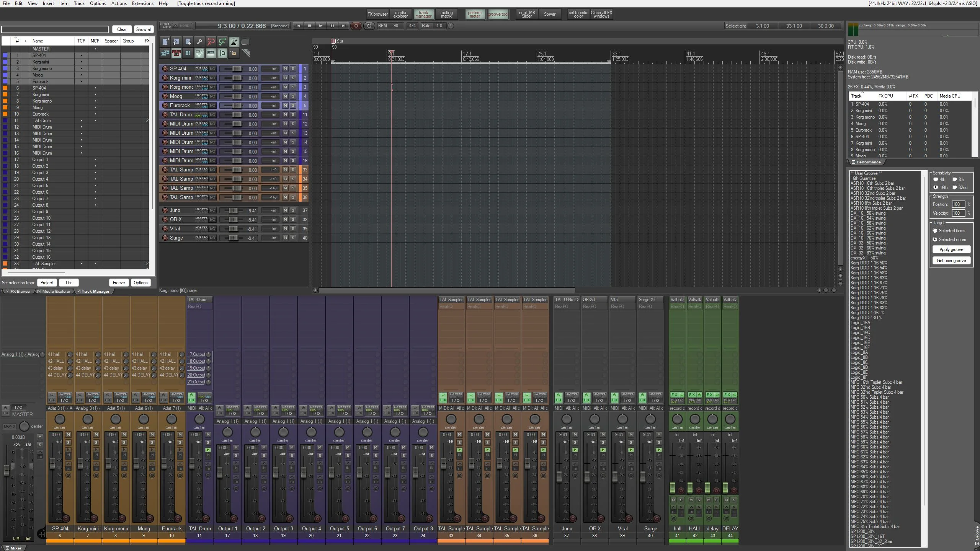Toggle envelope points move icon
980x551 pixels.
coord(199,53)
